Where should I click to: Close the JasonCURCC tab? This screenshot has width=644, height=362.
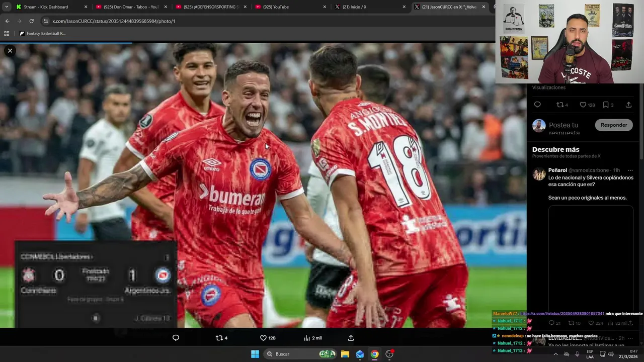point(484,7)
